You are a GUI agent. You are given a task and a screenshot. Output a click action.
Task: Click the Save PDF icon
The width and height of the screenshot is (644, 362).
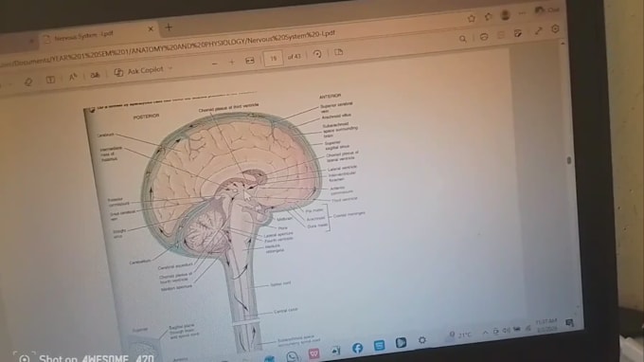[x=501, y=35]
